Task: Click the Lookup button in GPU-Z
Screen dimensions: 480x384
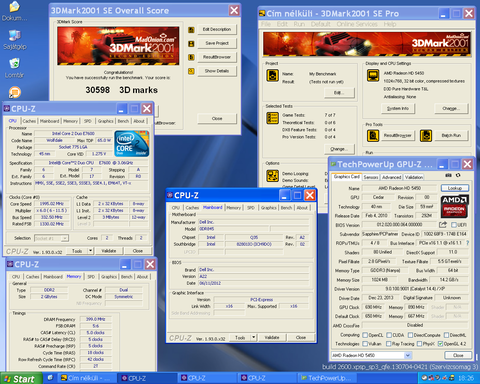Action: (455, 188)
